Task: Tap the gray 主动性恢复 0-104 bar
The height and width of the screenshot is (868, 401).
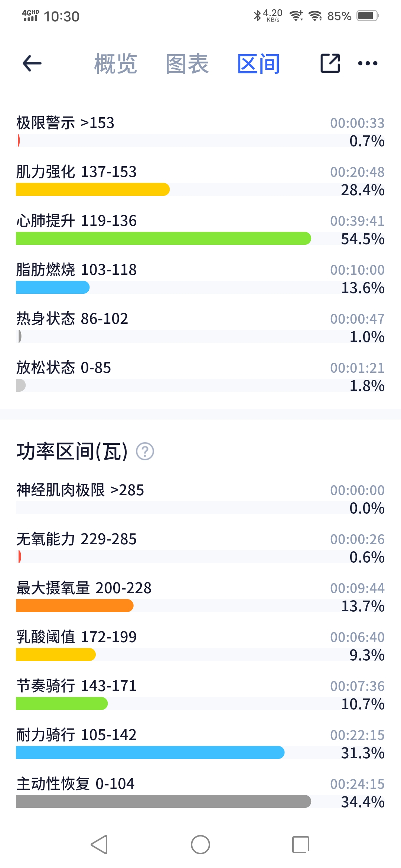Action: (163, 802)
